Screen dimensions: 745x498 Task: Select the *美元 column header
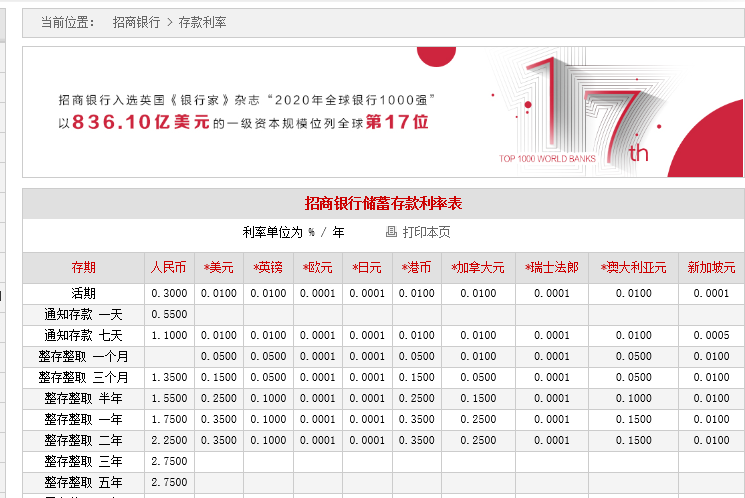pos(219,268)
